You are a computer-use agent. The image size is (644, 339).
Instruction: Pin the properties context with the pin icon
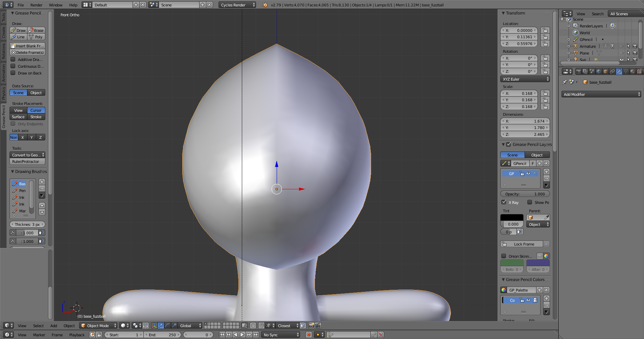point(565,82)
